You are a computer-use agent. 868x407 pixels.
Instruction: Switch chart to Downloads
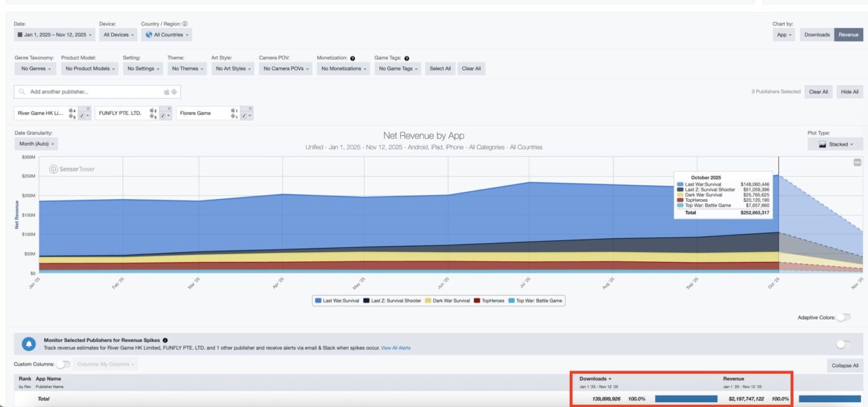(817, 34)
